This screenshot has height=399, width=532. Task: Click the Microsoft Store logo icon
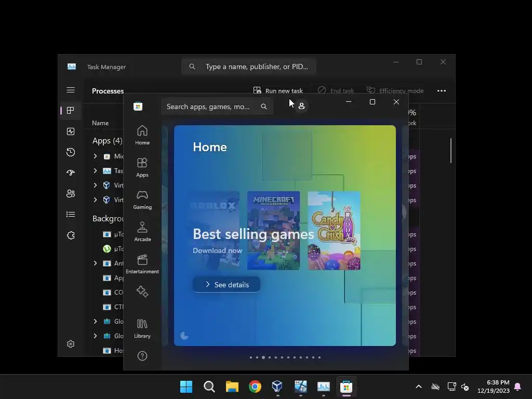(138, 107)
